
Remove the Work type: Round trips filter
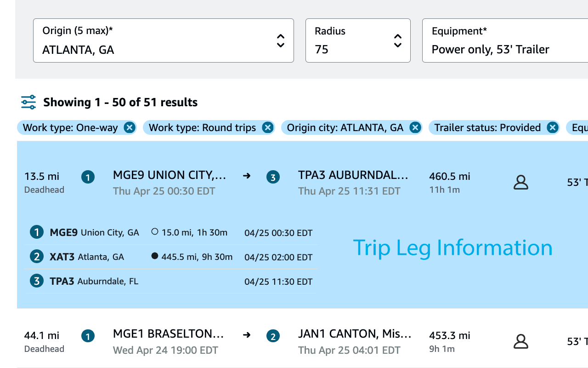267,127
